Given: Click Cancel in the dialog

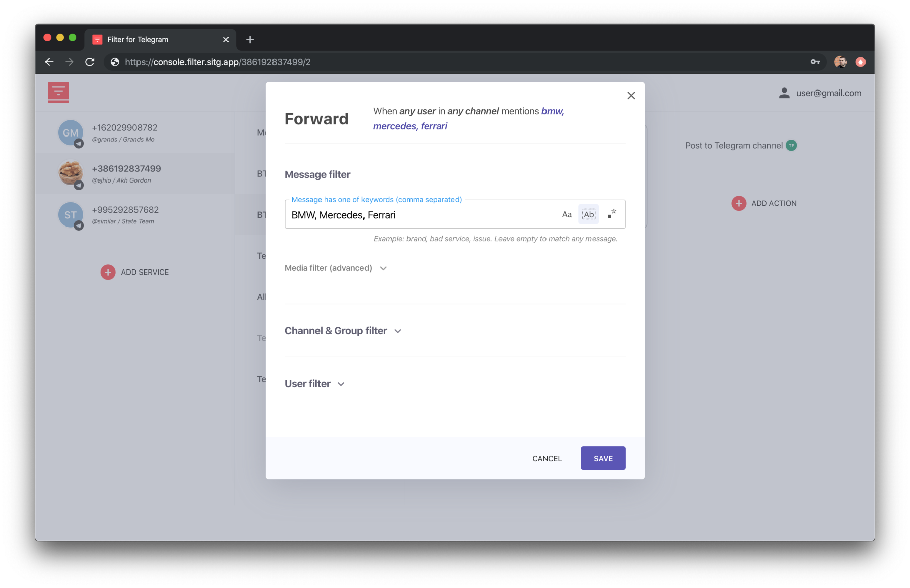Looking at the screenshot, I should tap(547, 458).
